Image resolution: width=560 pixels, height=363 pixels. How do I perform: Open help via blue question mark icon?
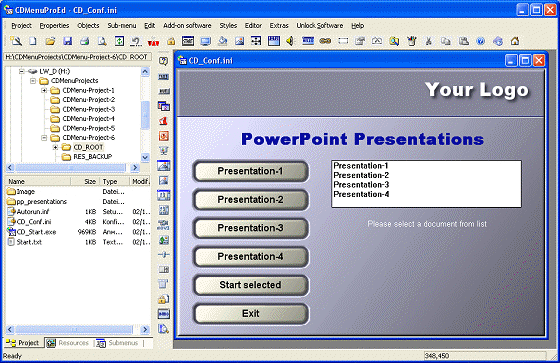(481, 41)
